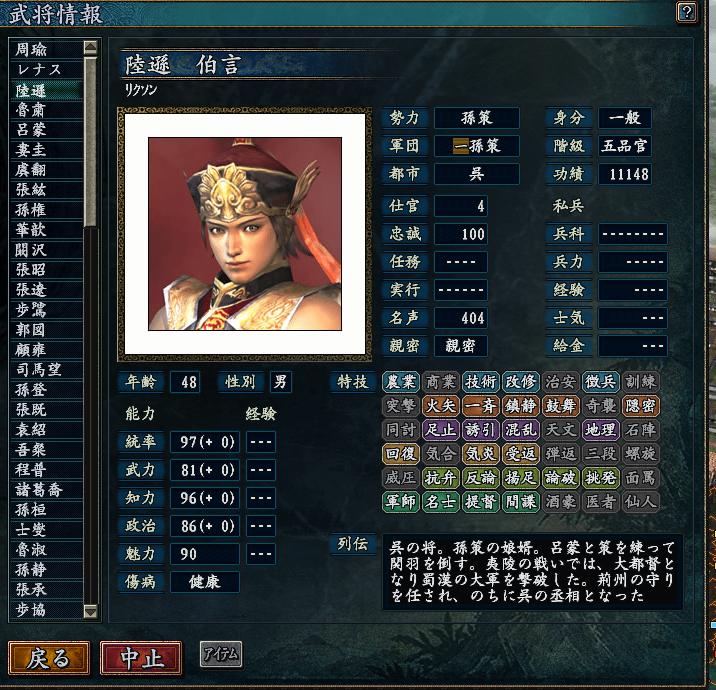This screenshot has height=690, width=716.
Task: Click the 軍師 skill badge
Action: click(400, 502)
